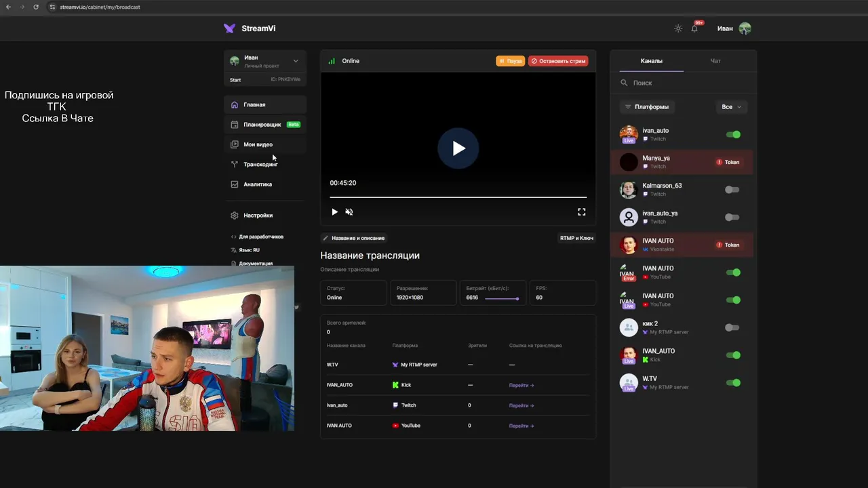This screenshot has width=868, height=488.
Task: Open Настройки in the sidebar
Action: (265, 216)
